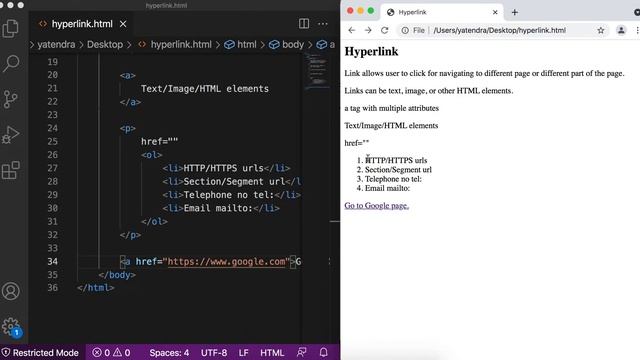Click a tag with multiple attributes text

(x=391, y=108)
